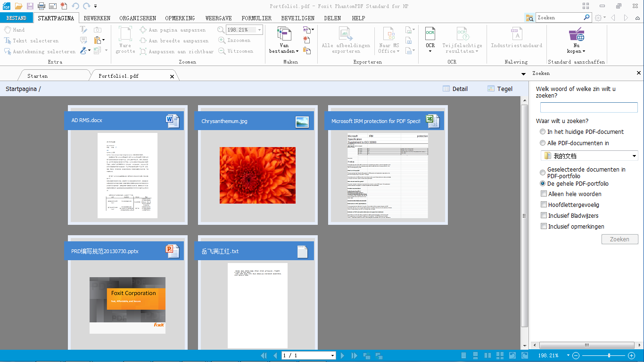Select De gehele PDF-portfolio option

pyautogui.click(x=544, y=184)
